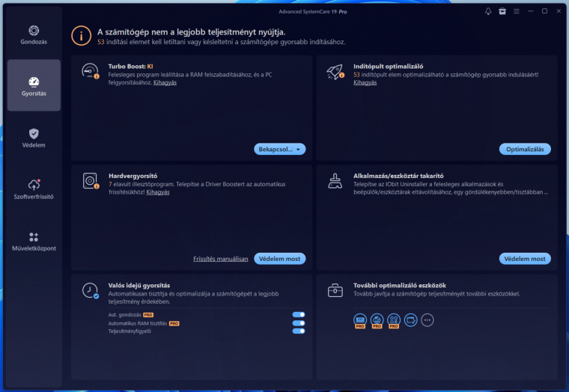The height and width of the screenshot is (392, 569).
Task: Open the toolbox icon in title bar
Action: click(502, 11)
